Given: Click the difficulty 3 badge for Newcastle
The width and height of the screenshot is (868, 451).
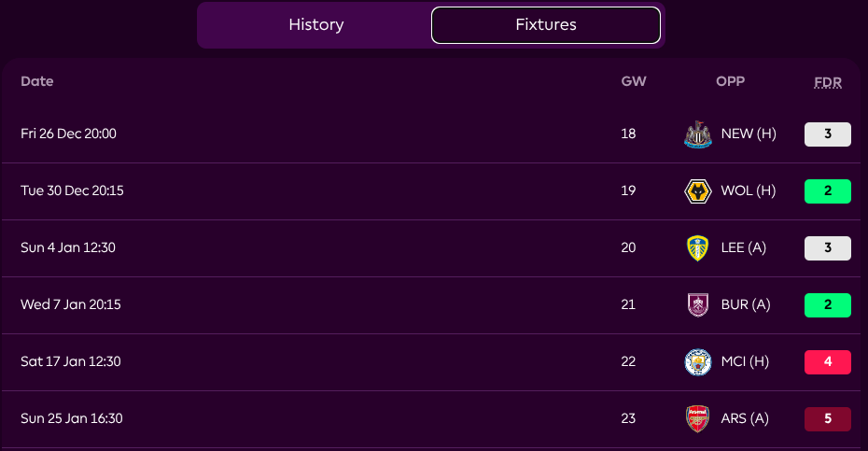Looking at the screenshot, I should pos(827,134).
